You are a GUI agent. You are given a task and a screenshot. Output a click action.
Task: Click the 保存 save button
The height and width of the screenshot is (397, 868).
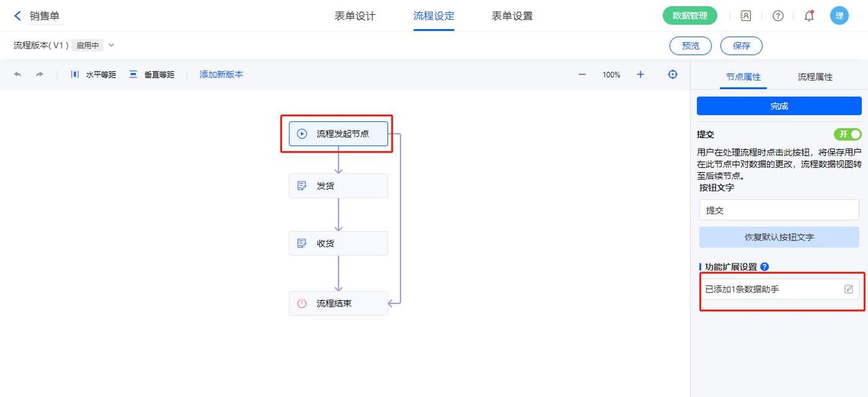(741, 45)
